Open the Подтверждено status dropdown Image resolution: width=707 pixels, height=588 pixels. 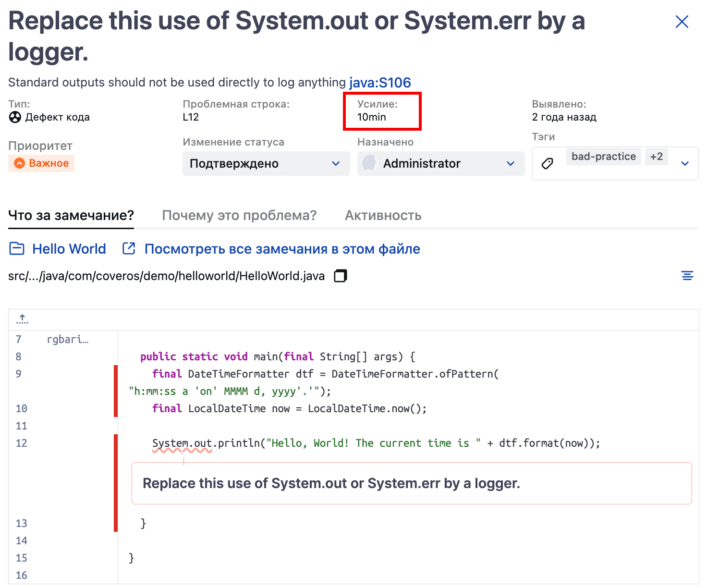point(266,164)
